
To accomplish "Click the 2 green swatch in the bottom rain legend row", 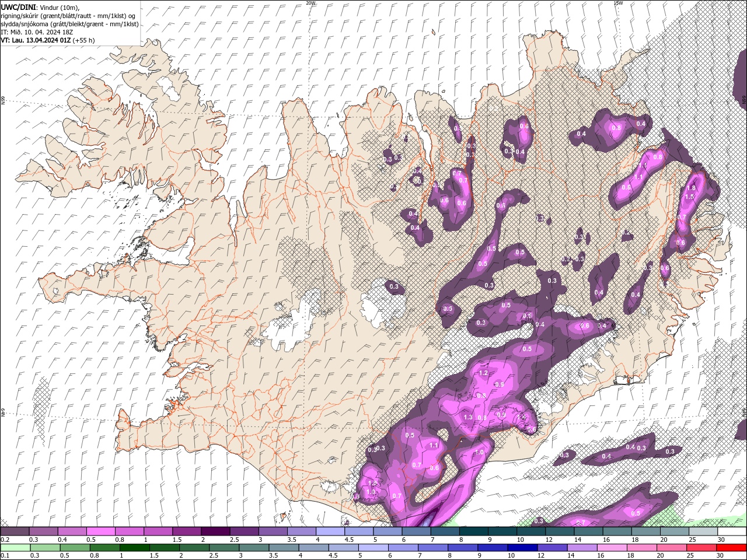I will coord(194,548).
